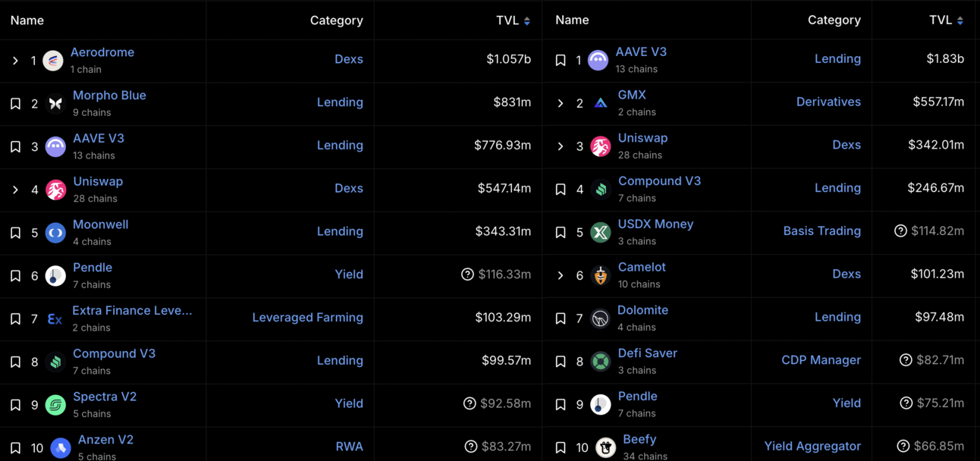Click the Aerodrome protocol logo icon

coord(53,61)
